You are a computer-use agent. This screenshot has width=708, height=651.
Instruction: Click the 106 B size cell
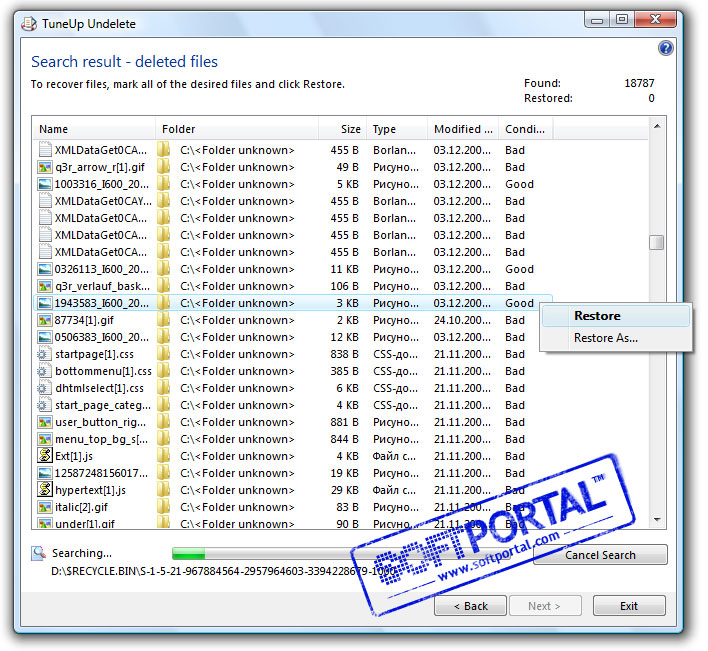click(345, 286)
